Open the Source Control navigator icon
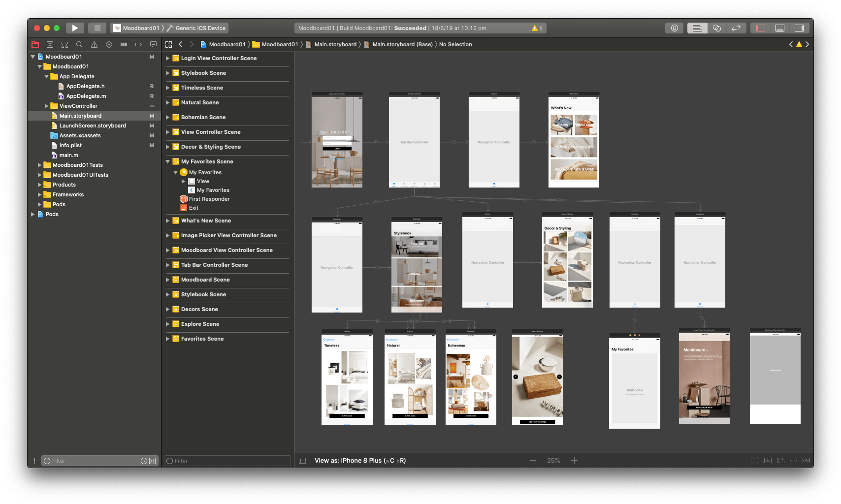841x504 pixels. pyautogui.click(x=50, y=44)
